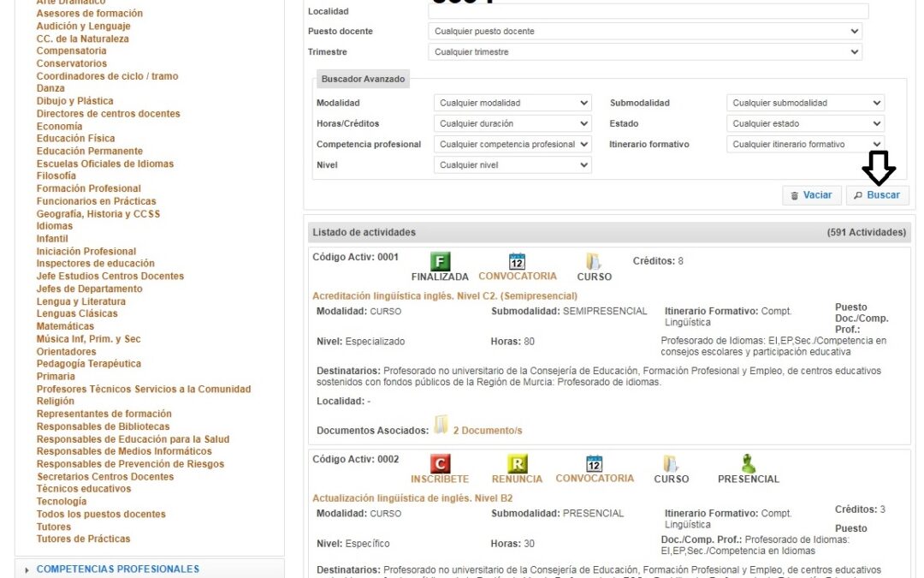Image resolution: width=924 pixels, height=578 pixels.
Task: Open Dibujo y Plástica category
Action: coord(74,101)
